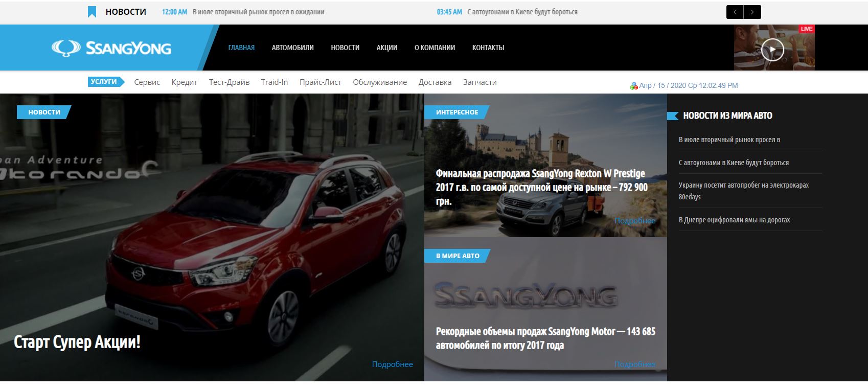Go to the НОВОСТИ menu section

tap(345, 48)
